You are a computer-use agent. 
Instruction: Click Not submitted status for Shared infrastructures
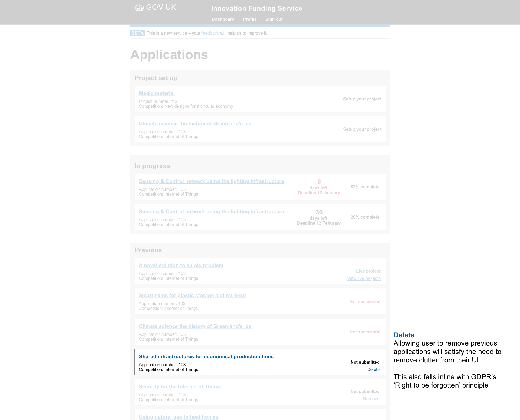[x=365, y=362]
